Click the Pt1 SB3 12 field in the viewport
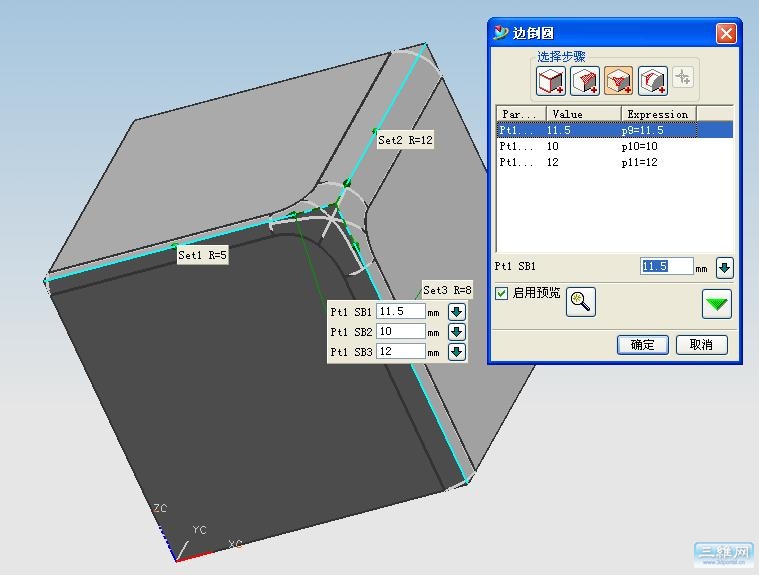Viewport: 759px width, 575px height. pyautogui.click(x=401, y=351)
